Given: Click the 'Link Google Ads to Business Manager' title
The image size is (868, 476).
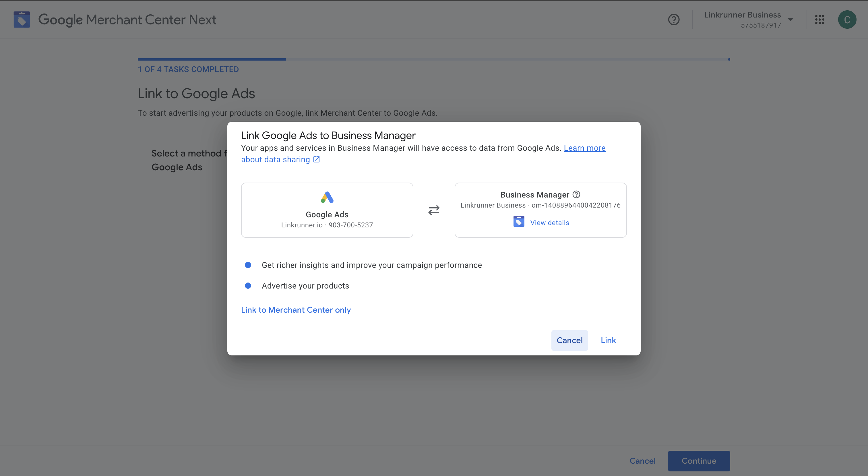Looking at the screenshot, I should 328,135.
